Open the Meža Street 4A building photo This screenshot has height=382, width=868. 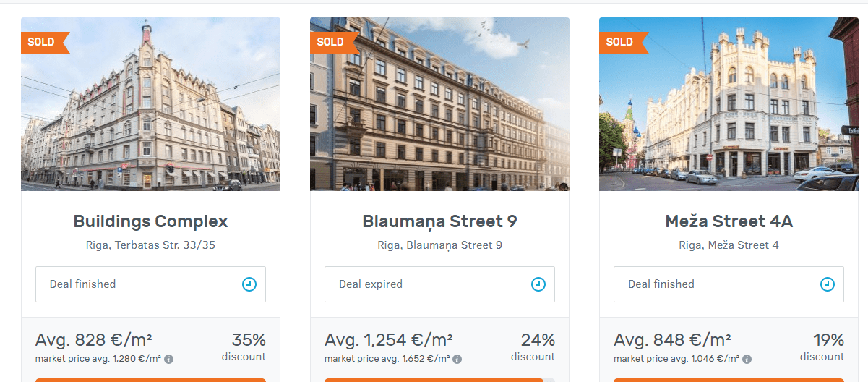[729, 104]
